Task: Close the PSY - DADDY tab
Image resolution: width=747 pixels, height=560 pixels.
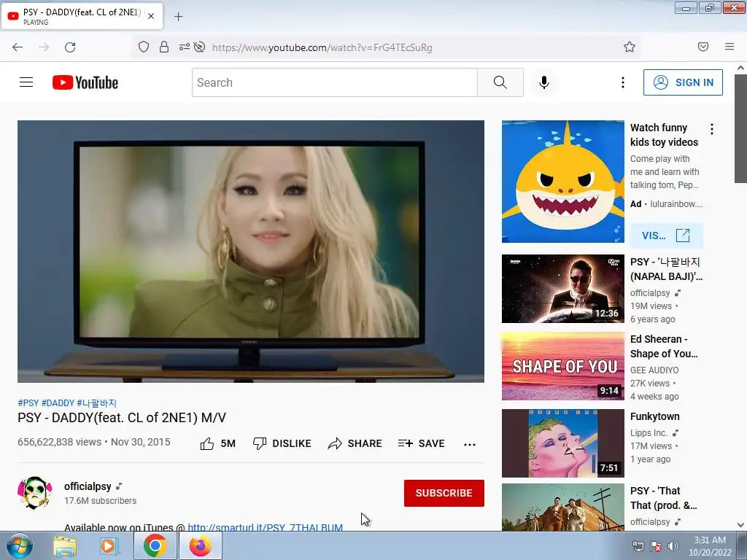Action: [151, 16]
